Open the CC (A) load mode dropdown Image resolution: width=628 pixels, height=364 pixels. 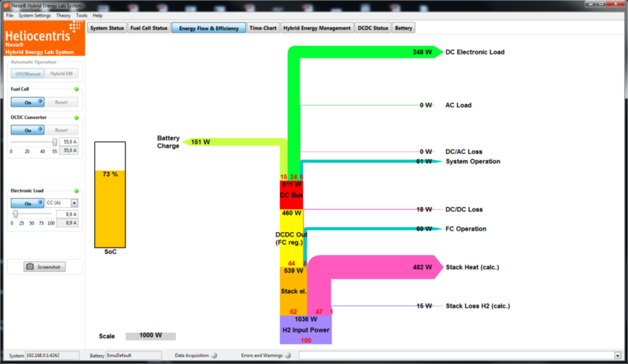[x=74, y=203]
